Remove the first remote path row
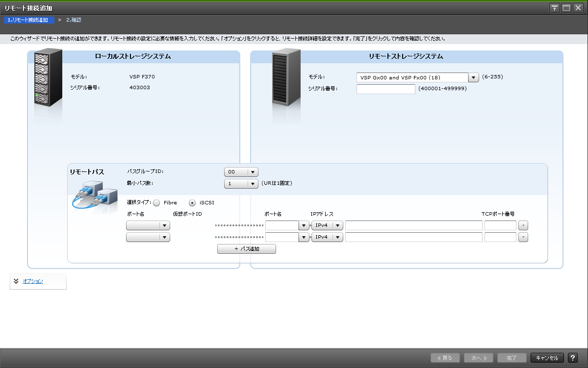This screenshot has width=588, height=368. (x=524, y=225)
